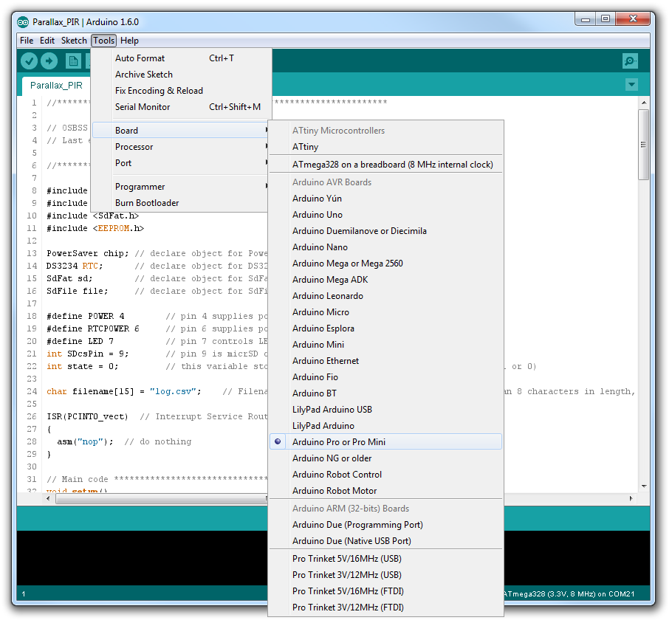Choose LilyPad Arduino USB board
Screen dimensions: 672x623
click(x=385, y=410)
